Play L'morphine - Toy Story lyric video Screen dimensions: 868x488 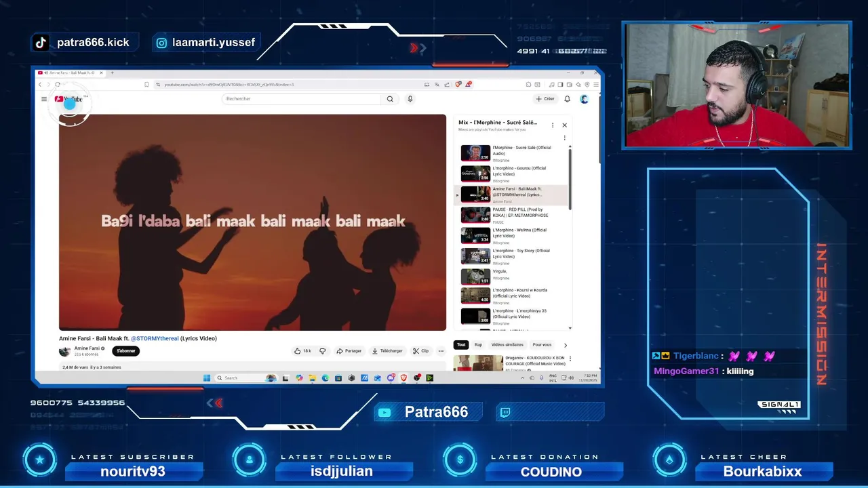pyautogui.click(x=513, y=256)
